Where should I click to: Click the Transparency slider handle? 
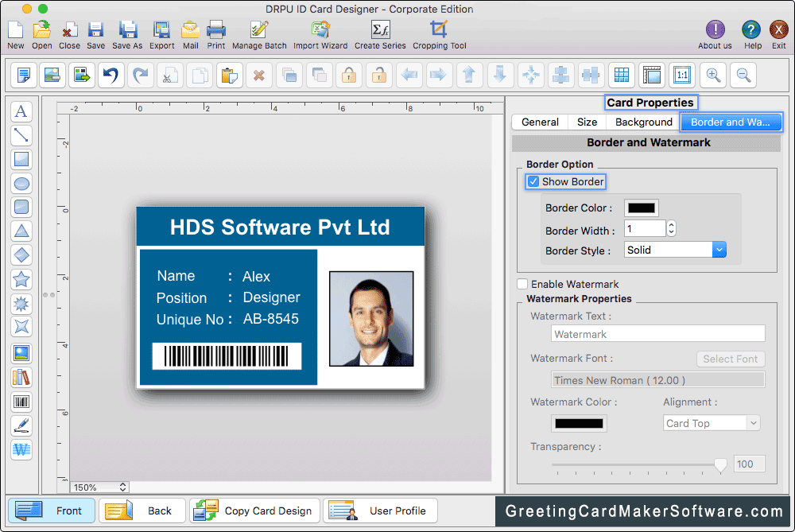pos(720,465)
